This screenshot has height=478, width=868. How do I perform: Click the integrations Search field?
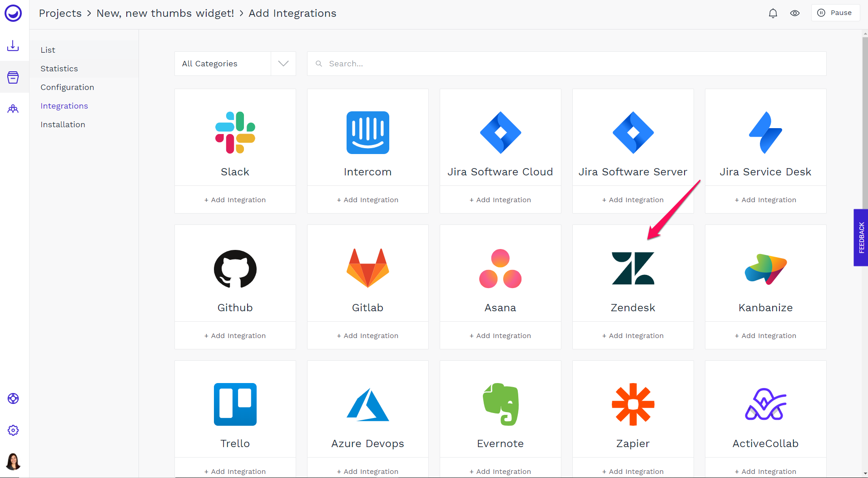(x=567, y=64)
